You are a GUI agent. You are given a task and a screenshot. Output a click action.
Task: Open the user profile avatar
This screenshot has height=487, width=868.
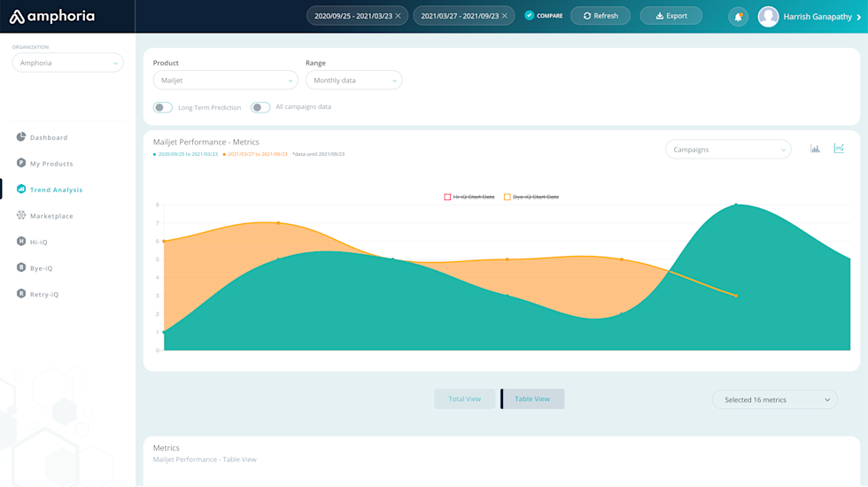point(768,17)
